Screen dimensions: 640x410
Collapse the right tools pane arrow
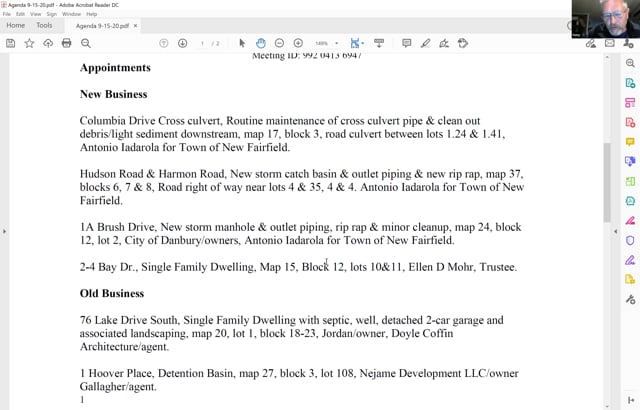(616, 231)
